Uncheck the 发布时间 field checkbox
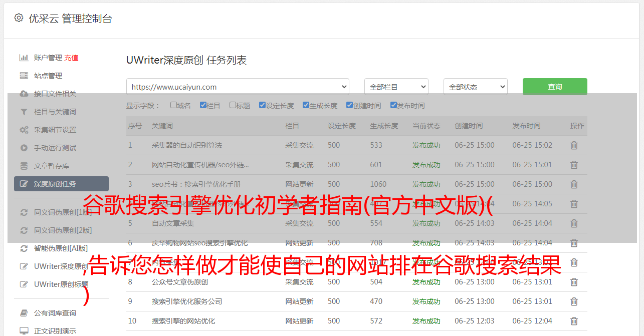The image size is (644, 336). [x=393, y=105]
